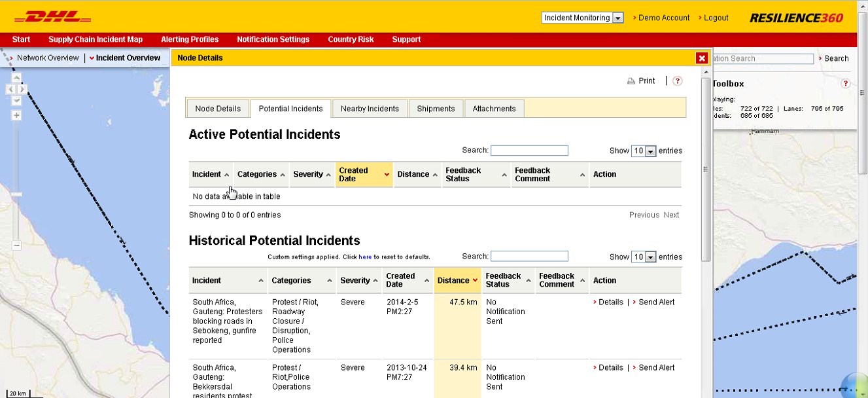Viewport: 868px width, 398px height.
Task: Click the map zoom-out icon
Action: tap(16, 245)
